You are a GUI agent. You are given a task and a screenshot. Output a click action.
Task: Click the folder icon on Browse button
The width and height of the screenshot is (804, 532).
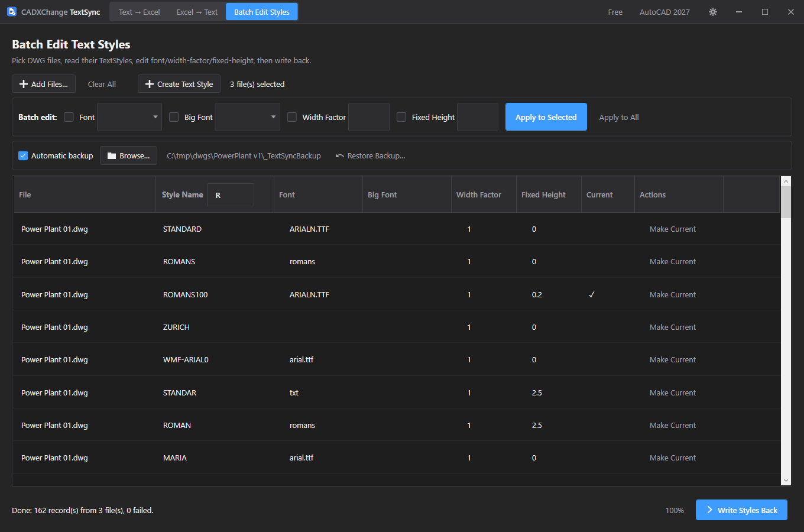click(112, 156)
